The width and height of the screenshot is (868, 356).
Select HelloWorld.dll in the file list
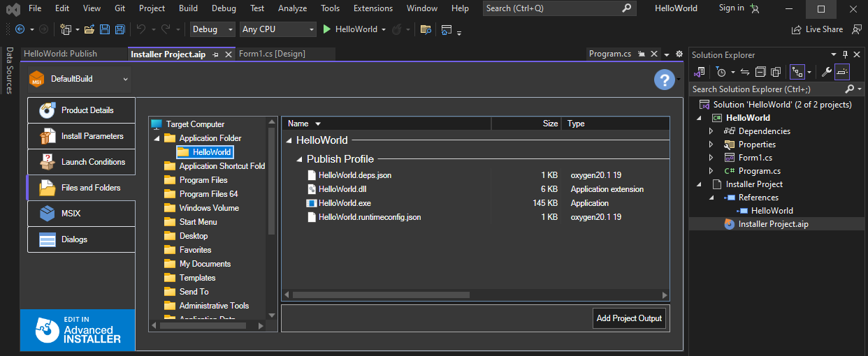pyautogui.click(x=342, y=189)
